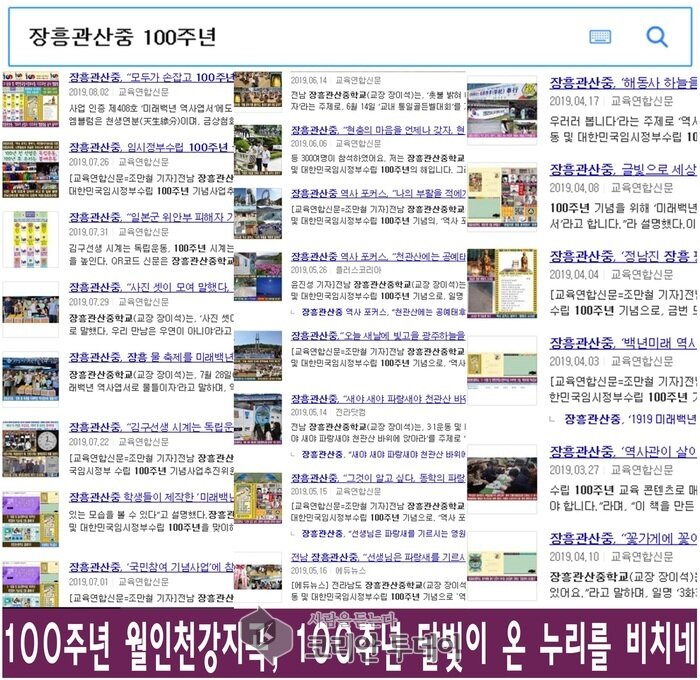Click source 에듀뉴스 next to 2019.05.16
The image size is (700, 680).
pos(350,571)
